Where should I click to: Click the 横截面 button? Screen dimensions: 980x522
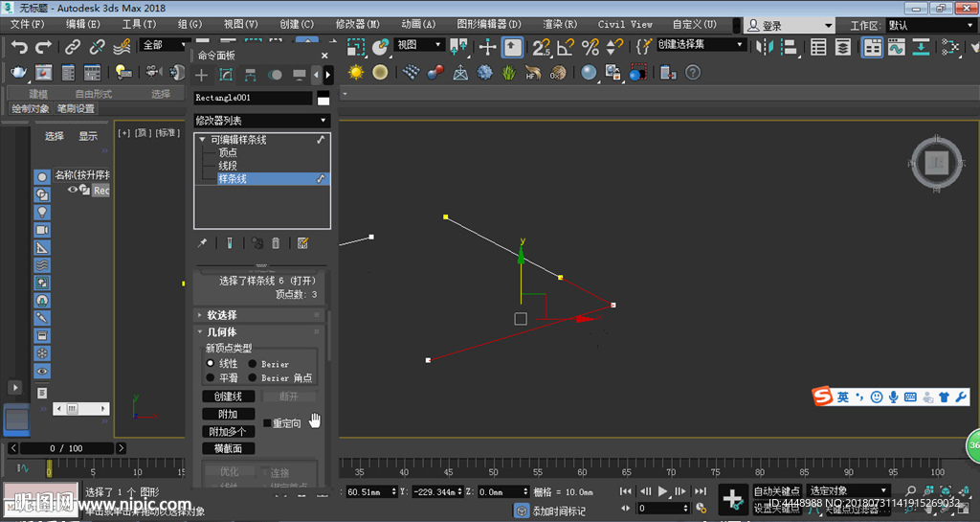pos(228,449)
